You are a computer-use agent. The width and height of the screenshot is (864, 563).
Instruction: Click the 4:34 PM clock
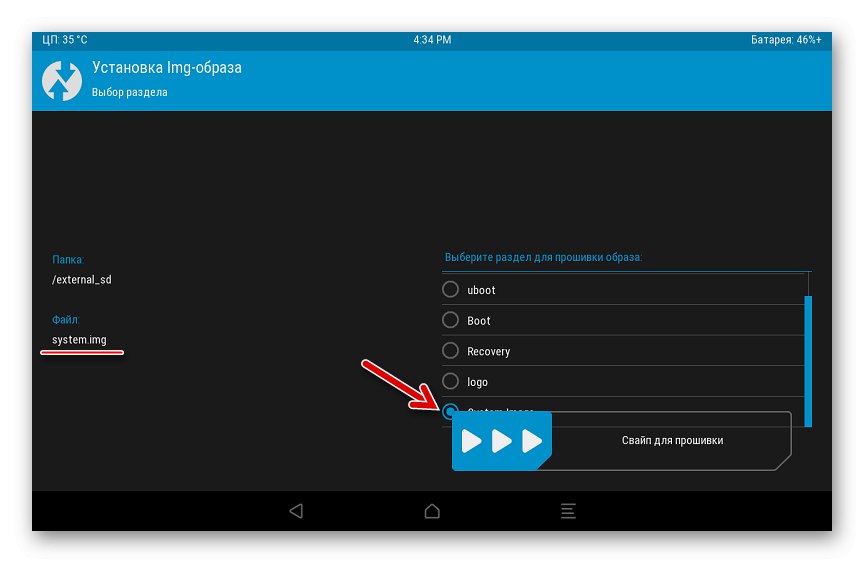coord(432,40)
